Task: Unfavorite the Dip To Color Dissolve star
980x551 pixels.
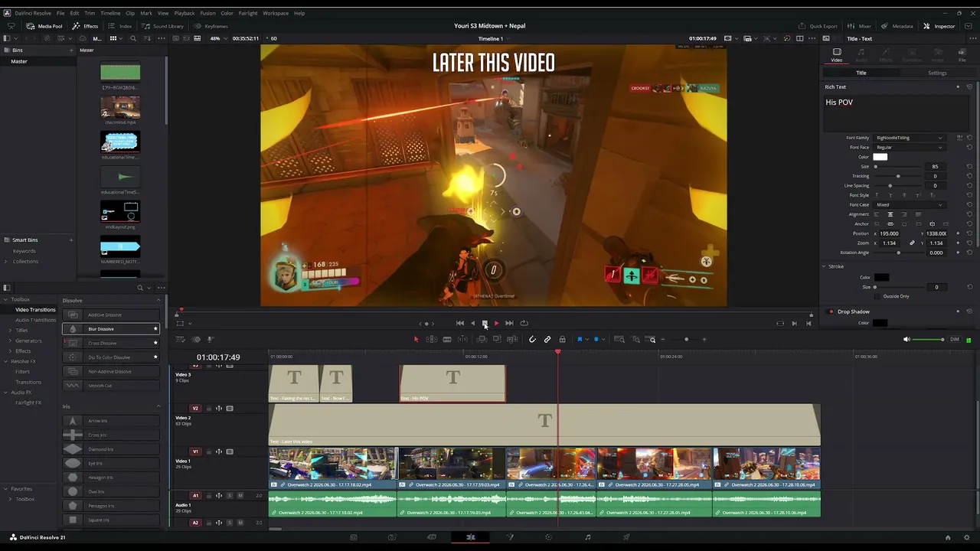Action: (155, 357)
